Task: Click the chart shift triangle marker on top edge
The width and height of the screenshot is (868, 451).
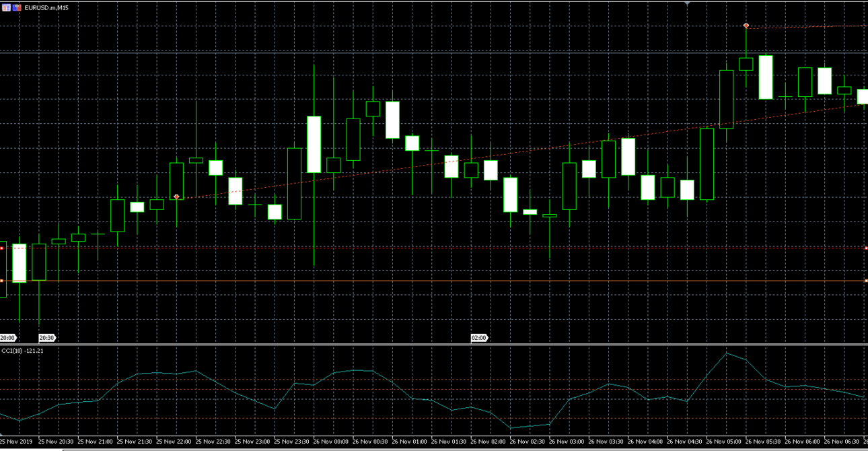Action: tap(687, 4)
